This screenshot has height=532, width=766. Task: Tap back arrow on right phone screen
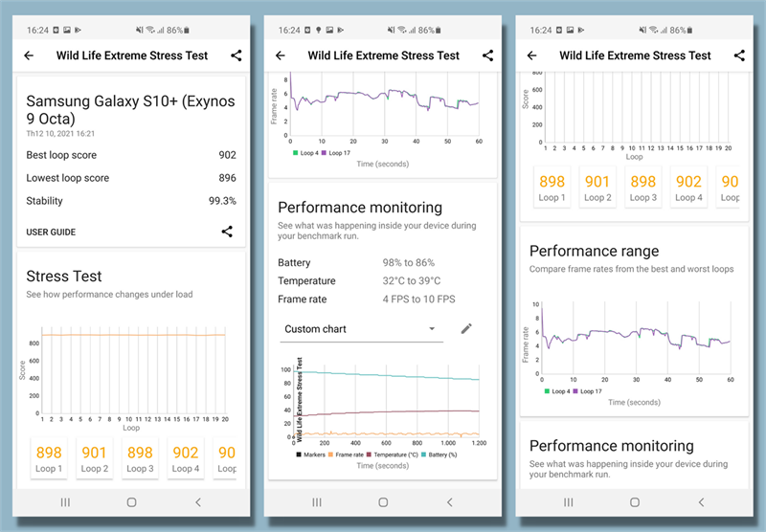click(x=532, y=55)
